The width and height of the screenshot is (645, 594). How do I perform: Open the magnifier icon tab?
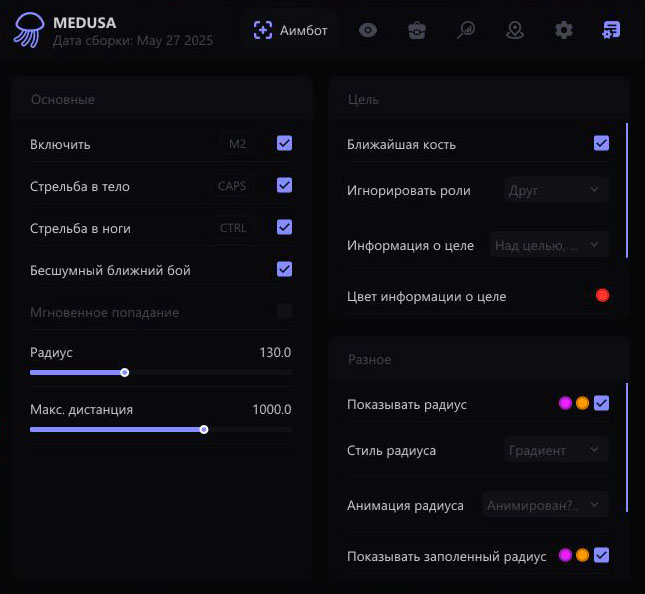(466, 30)
